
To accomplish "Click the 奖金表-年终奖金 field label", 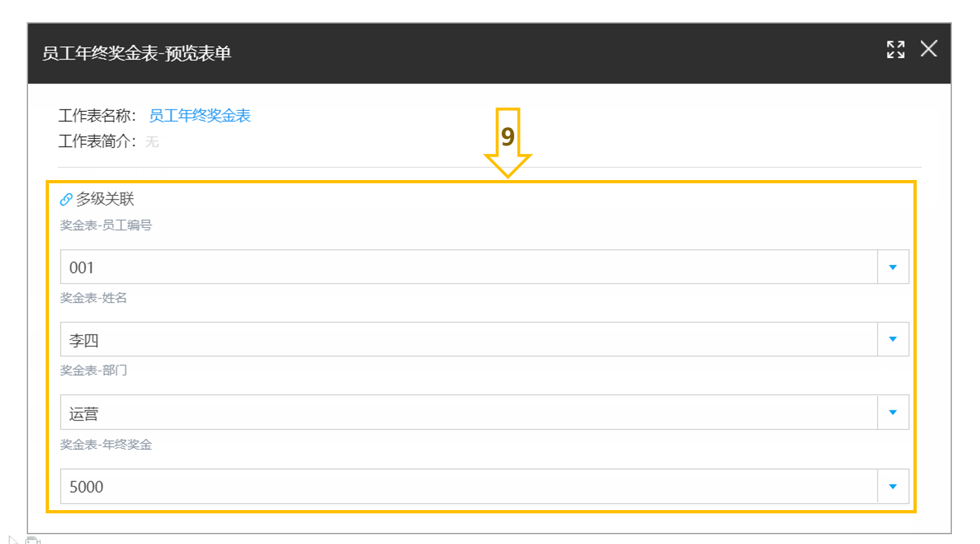I will (106, 445).
